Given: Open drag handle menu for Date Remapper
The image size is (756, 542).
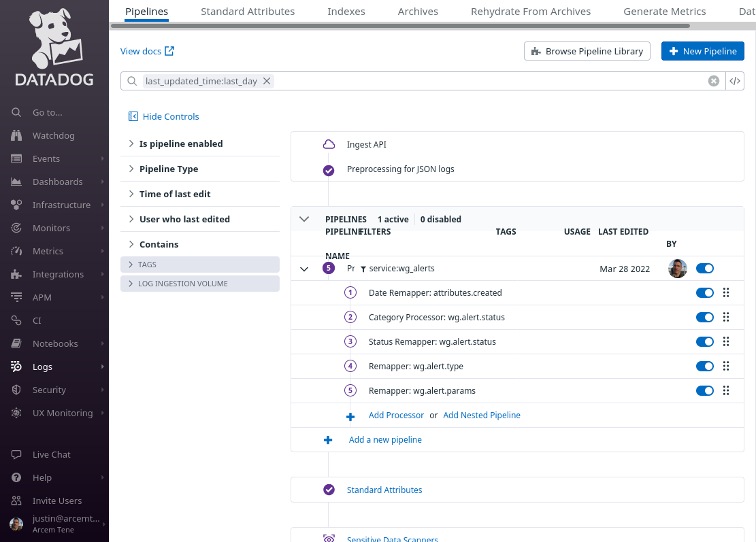Looking at the screenshot, I should 726,292.
